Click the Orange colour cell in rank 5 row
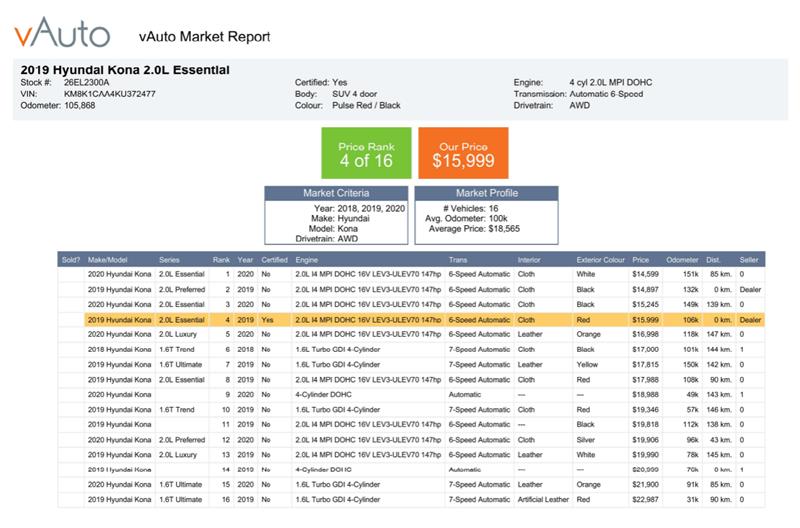The height and width of the screenshot is (528, 800). click(x=588, y=334)
